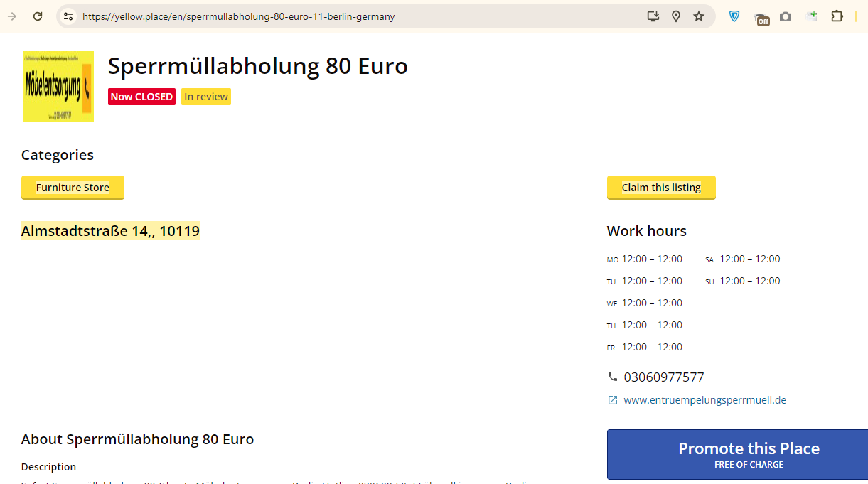
Task: Click Saturday hours 12:00 – 12:00
Action: [750, 259]
